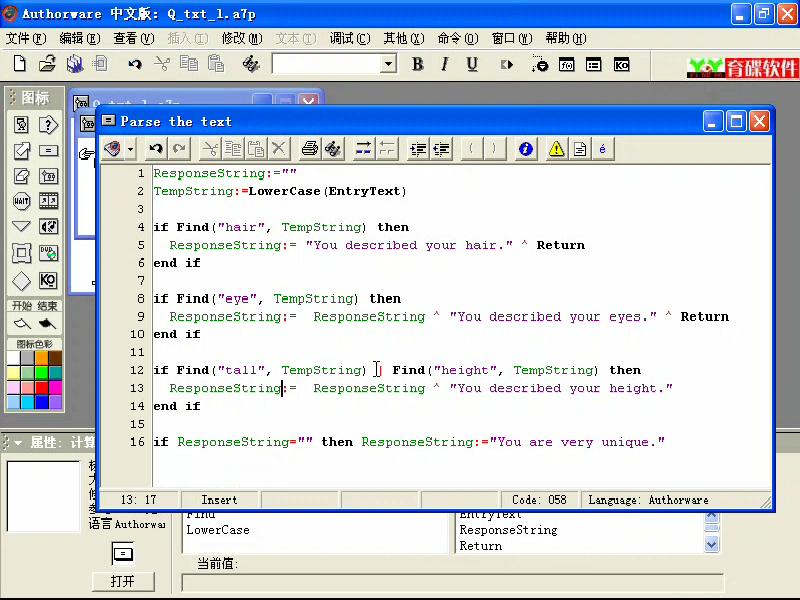The width and height of the screenshot is (800, 600).
Task: Click Undo in the main Authorware toolbar
Action: (x=135, y=64)
